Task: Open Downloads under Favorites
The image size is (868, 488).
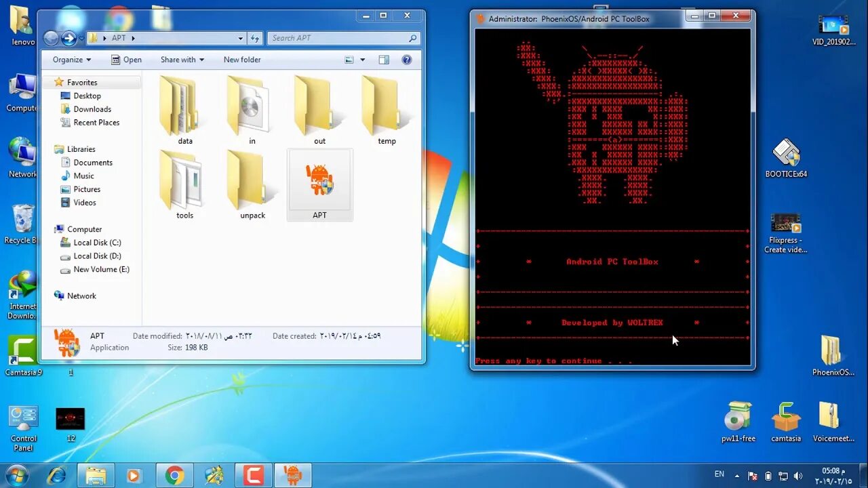Action: coord(92,109)
